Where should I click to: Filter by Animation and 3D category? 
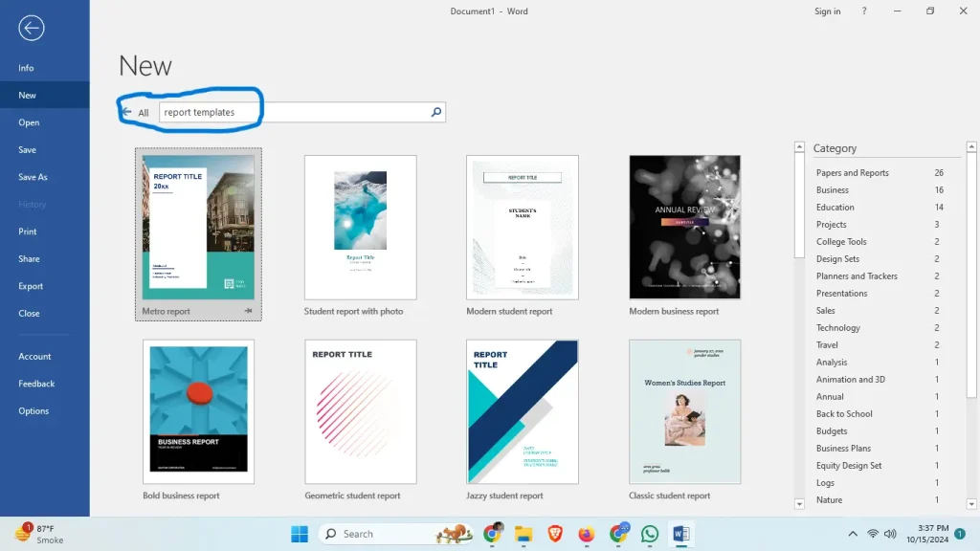click(880, 379)
